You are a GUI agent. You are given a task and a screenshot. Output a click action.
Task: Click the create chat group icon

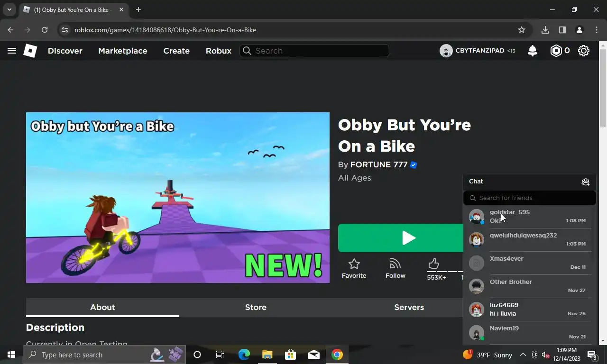point(586,182)
